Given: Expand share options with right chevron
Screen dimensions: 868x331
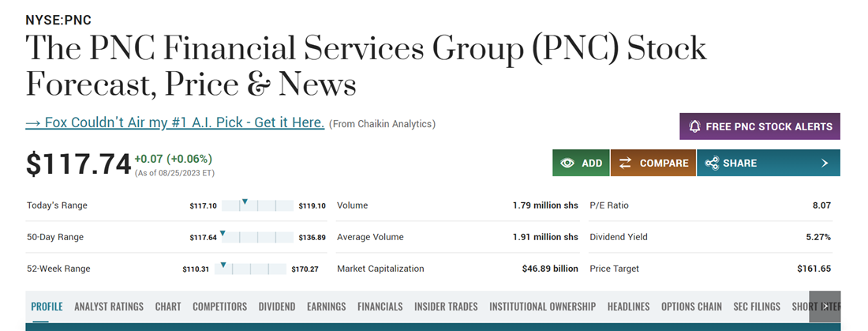Looking at the screenshot, I should point(825,163).
